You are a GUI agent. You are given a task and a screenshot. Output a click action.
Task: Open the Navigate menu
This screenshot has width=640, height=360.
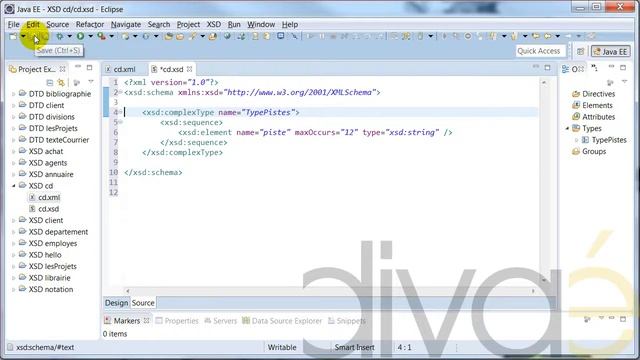pos(126,24)
